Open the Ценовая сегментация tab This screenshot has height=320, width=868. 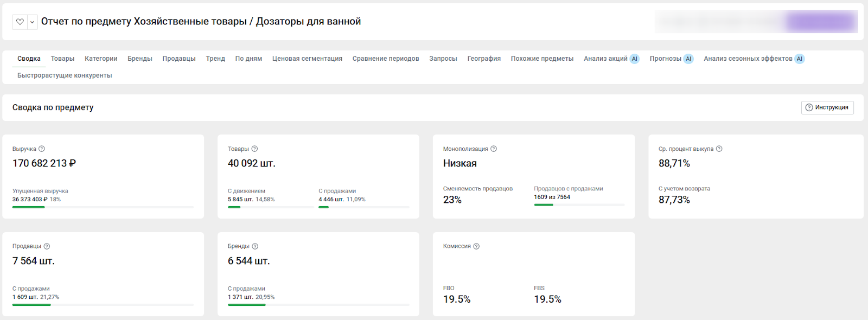307,59
